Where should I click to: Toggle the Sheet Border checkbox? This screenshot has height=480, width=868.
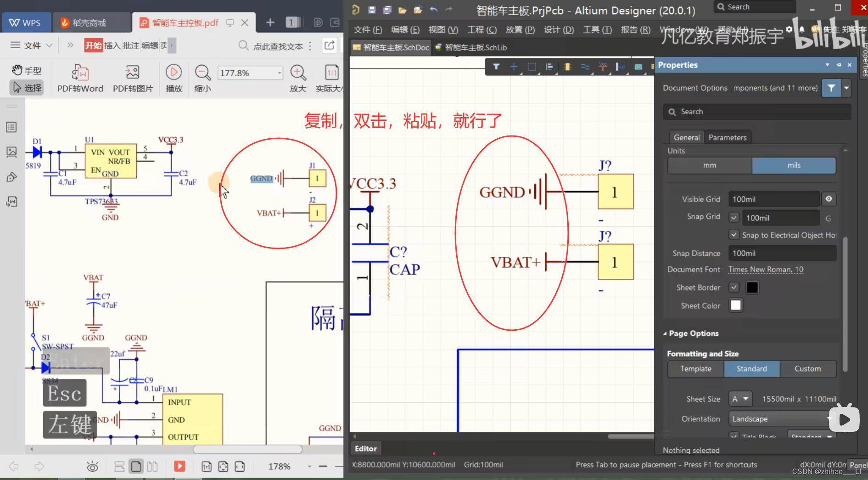[734, 287]
